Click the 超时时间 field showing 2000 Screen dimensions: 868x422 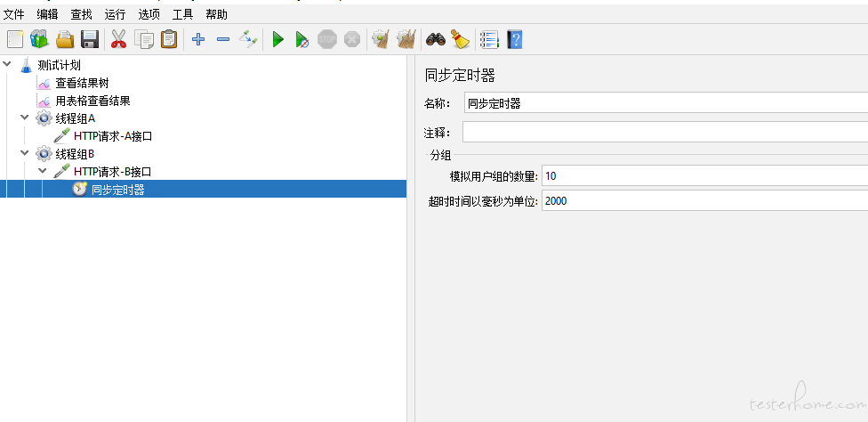(x=704, y=201)
